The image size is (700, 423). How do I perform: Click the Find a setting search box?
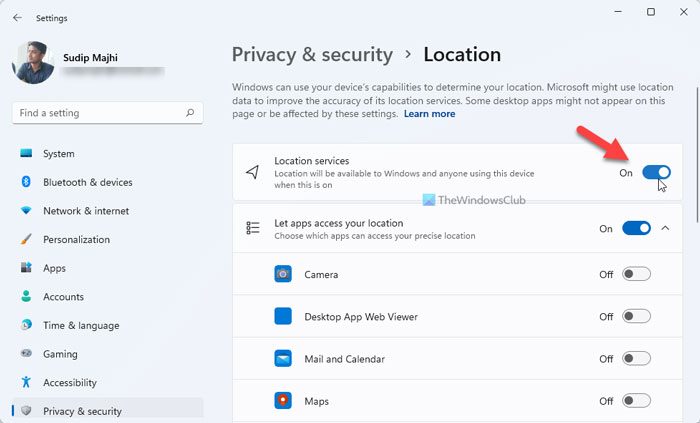100,114
